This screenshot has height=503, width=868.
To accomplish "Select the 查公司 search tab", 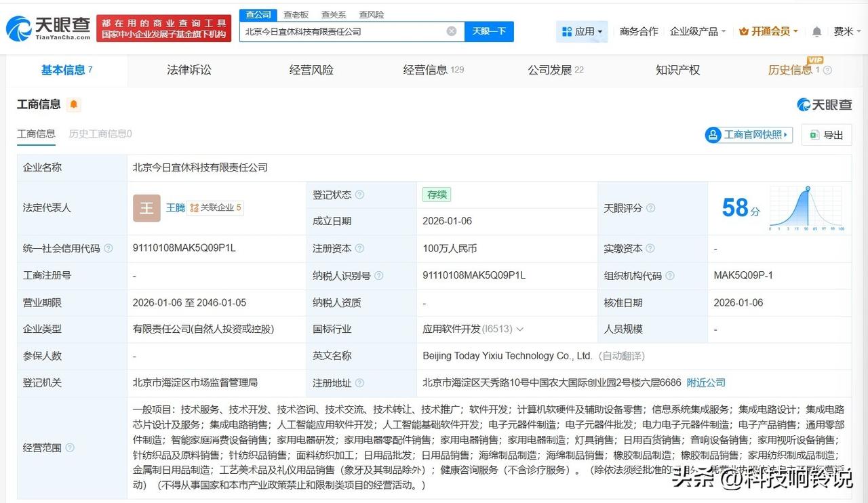I will pos(258,14).
